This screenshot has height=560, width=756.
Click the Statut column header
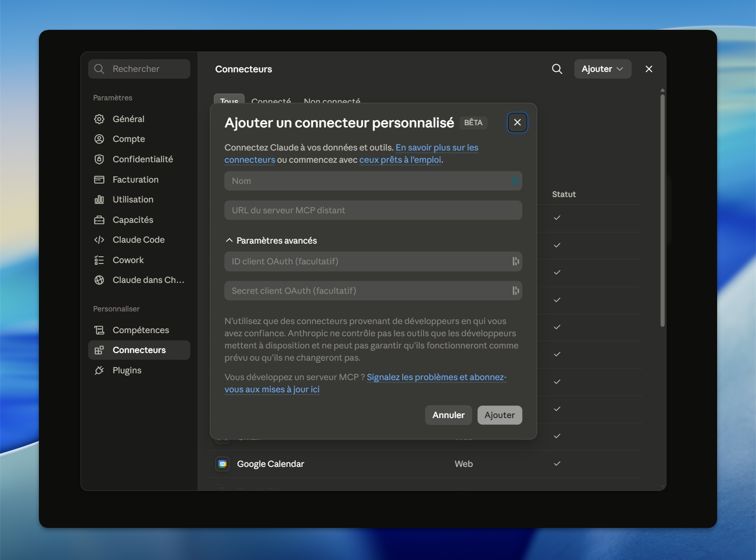(x=564, y=194)
